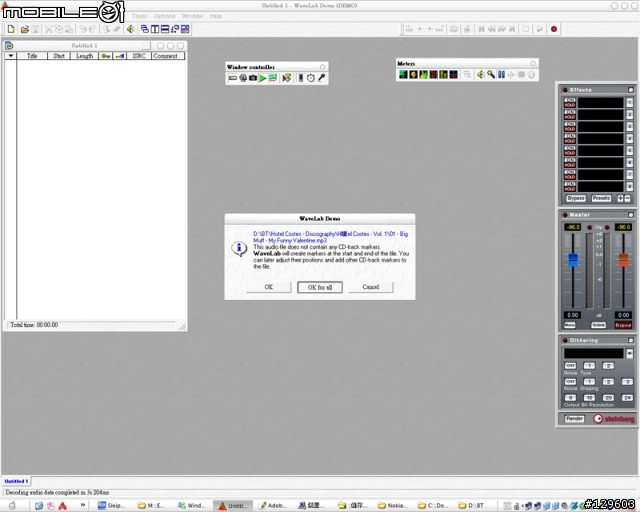The image size is (640, 512).
Task: Click OK for all button
Action: pos(320,287)
